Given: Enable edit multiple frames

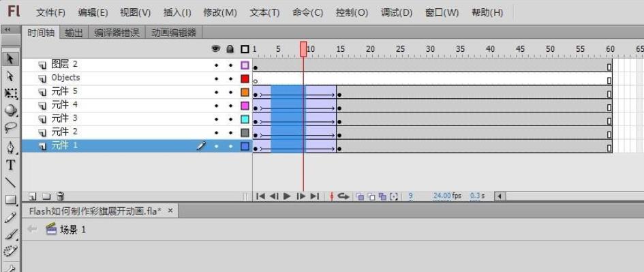Looking at the screenshot, I should (382, 197).
